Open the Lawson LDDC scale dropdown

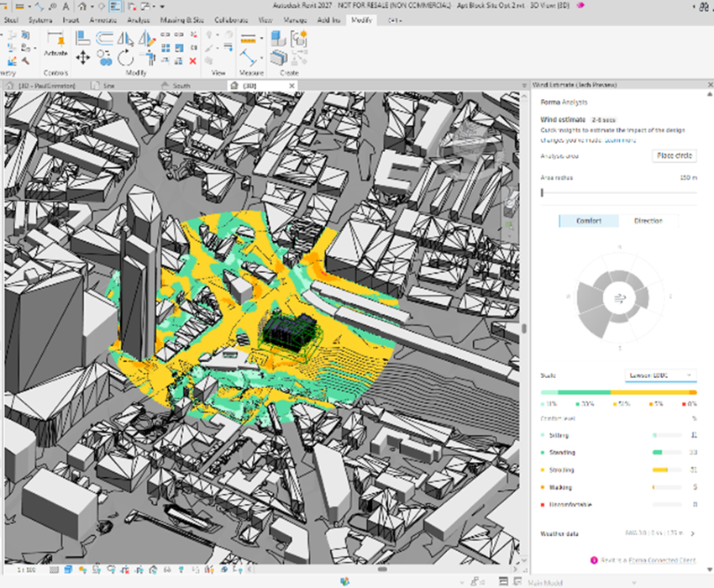[x=660, y=375]
